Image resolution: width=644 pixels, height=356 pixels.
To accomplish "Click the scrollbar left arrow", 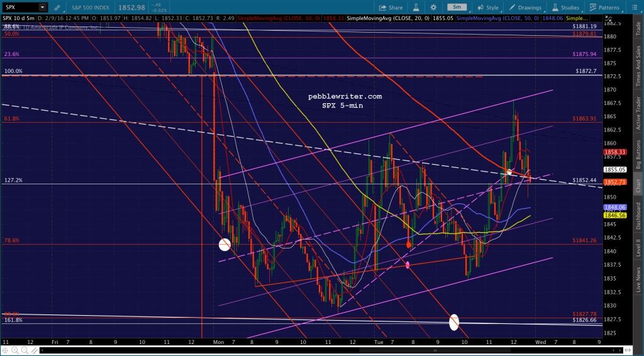I will pos(43,350).
